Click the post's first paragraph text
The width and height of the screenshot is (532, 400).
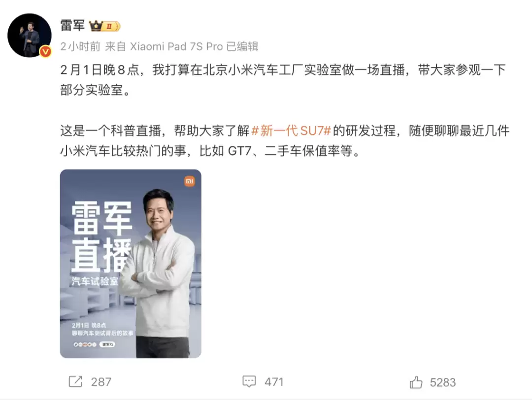(283, 80)
